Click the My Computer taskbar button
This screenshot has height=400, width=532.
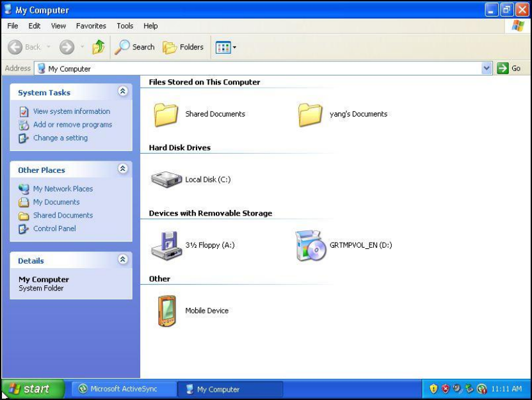coord(230,389)
